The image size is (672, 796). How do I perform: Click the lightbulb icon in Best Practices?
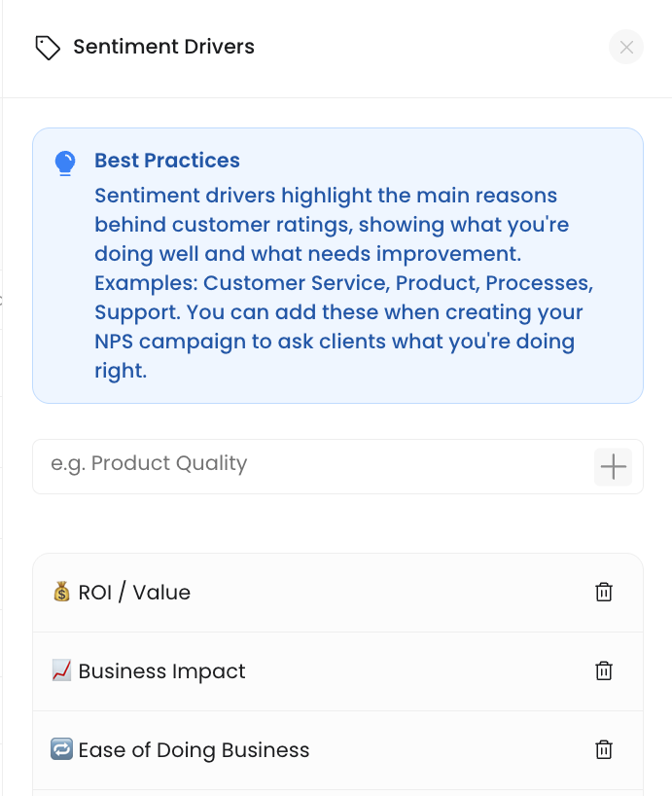65,163
